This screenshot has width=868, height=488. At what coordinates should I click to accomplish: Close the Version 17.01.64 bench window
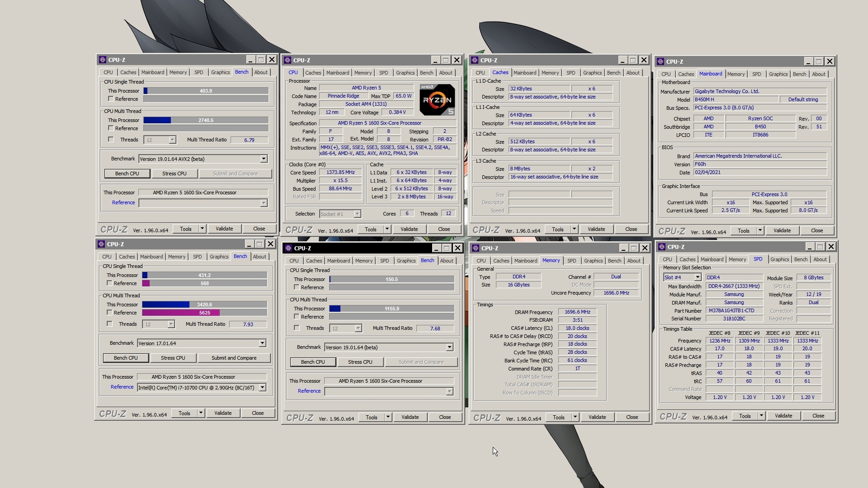tap(270, 244)
